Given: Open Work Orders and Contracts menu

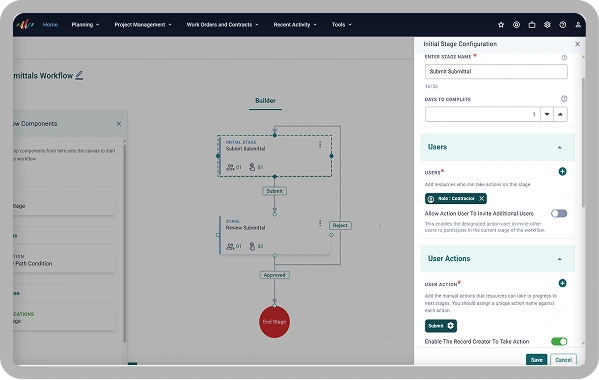Looking at the screenshot, I should pos(222,25).
